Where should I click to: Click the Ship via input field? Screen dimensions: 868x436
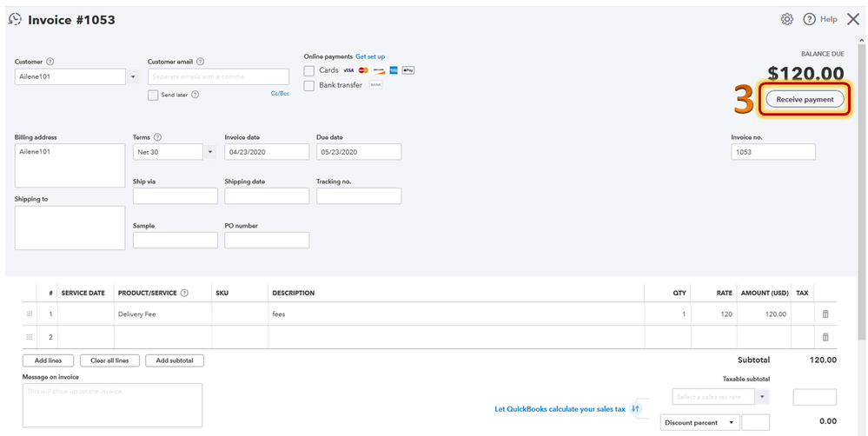pyautogui.click(x=176, y=196)
